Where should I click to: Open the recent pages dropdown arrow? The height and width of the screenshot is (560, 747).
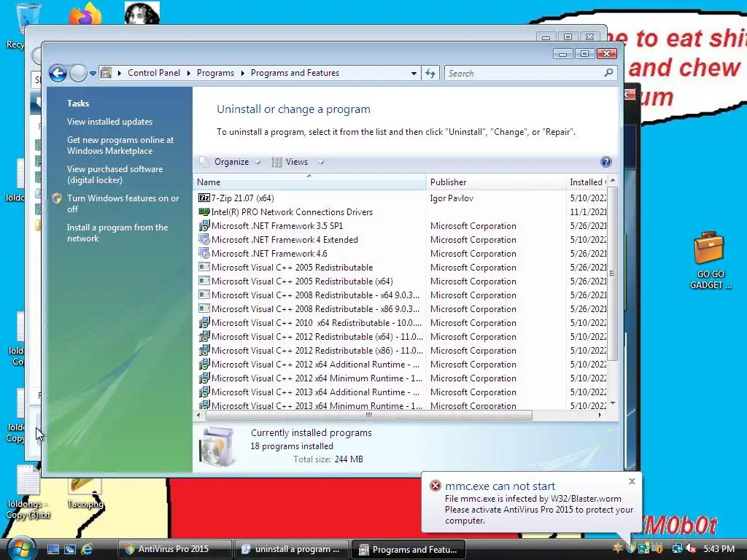coord(93,74)
